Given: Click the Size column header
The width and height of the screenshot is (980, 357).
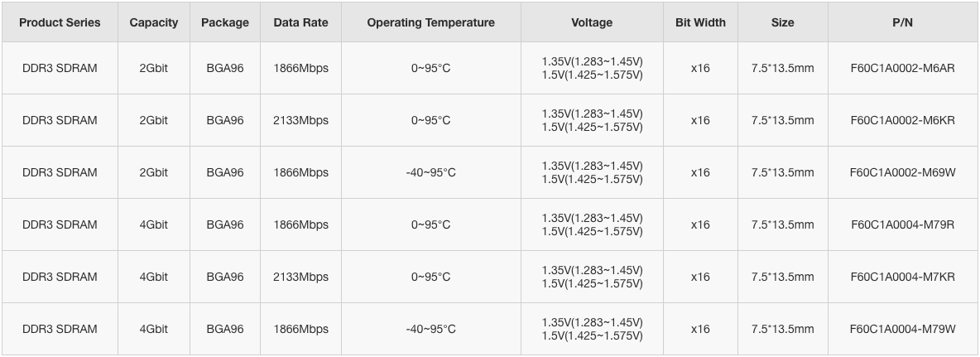Looking at the screenshot, I should [x=782, y=22].
